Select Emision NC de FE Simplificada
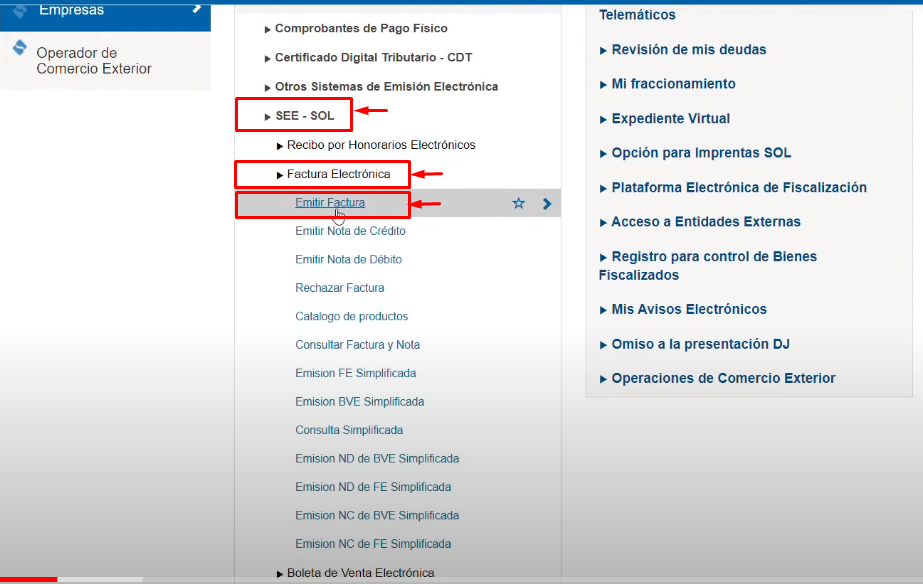923x584 pixels. point(374,544)
